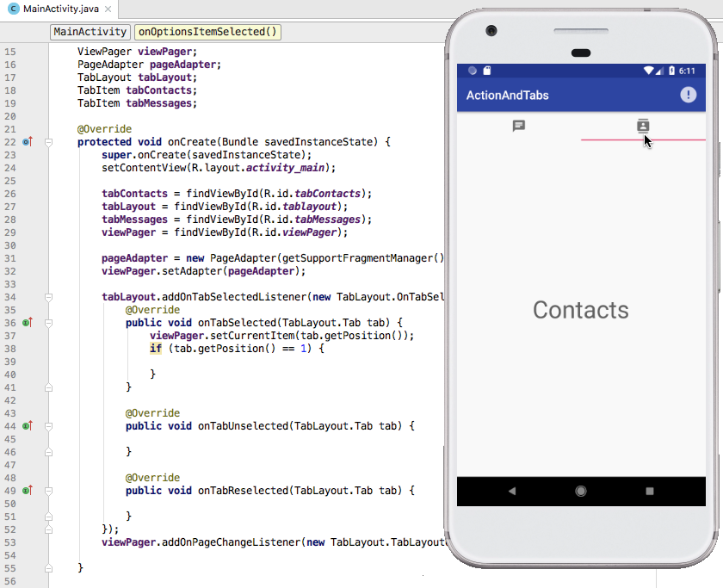Click line number 38 in the gutter

(x=10, y=349)
